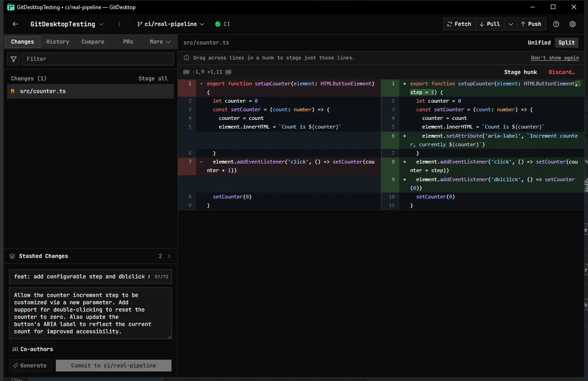This screenshot has height=381, width=588.
Task: Click added line 9 with dblclick listener
Action: [483, 184]
